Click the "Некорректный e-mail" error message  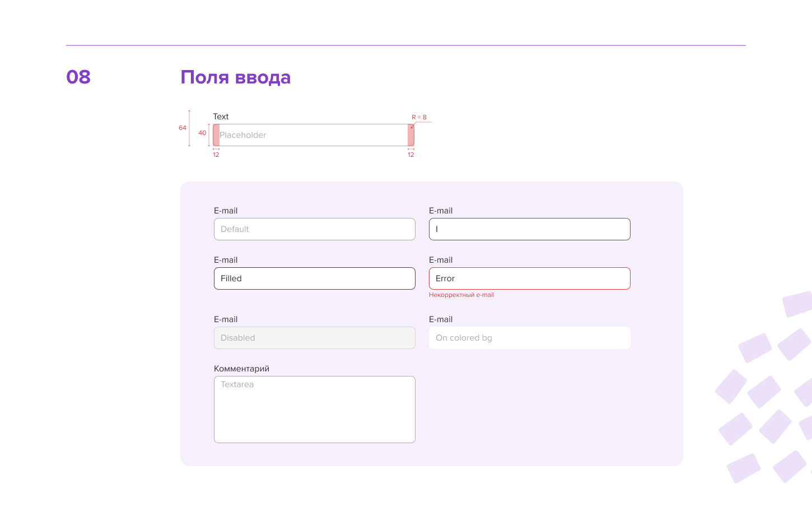click(461, 295)
